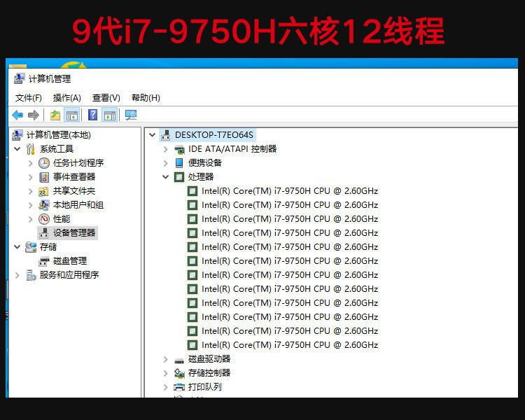
Task: Open the 操作(A) menu
Action: [67, 98]
